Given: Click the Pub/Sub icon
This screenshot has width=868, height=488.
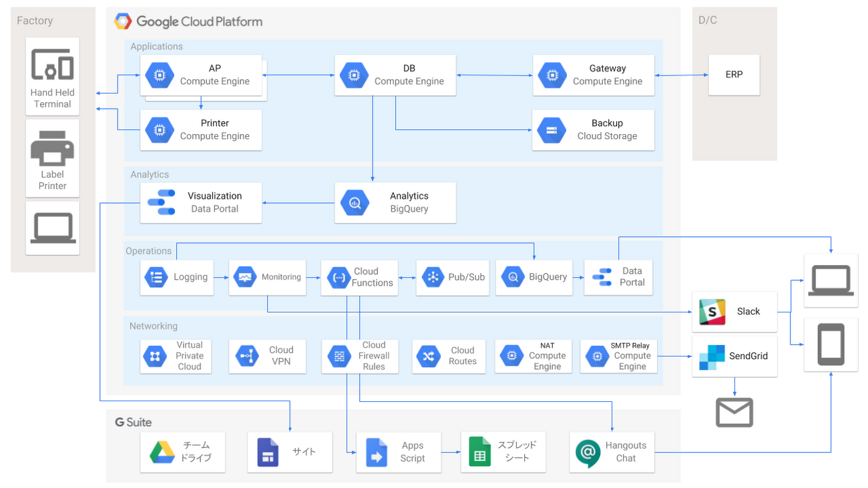Looking at the screenshot, I should click(x=433, y=277).
